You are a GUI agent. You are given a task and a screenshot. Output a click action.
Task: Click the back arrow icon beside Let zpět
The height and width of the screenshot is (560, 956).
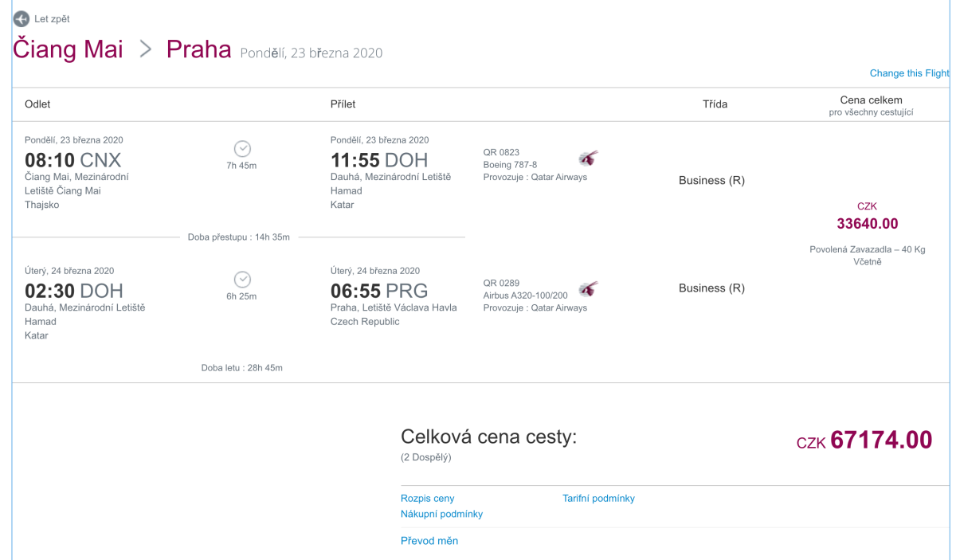22,19
